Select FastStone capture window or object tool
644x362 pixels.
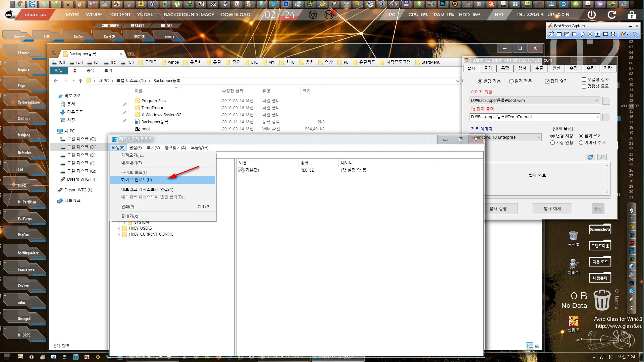567,34
